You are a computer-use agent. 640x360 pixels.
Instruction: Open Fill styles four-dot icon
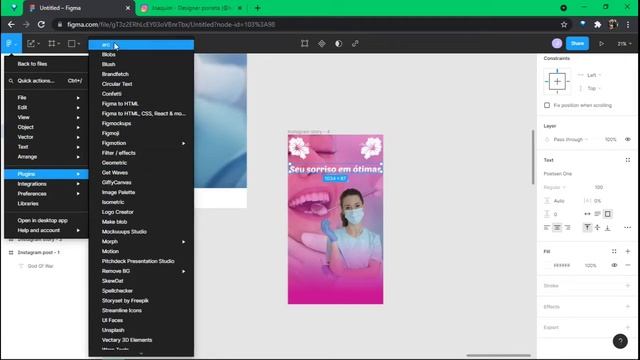coord(614,251)
